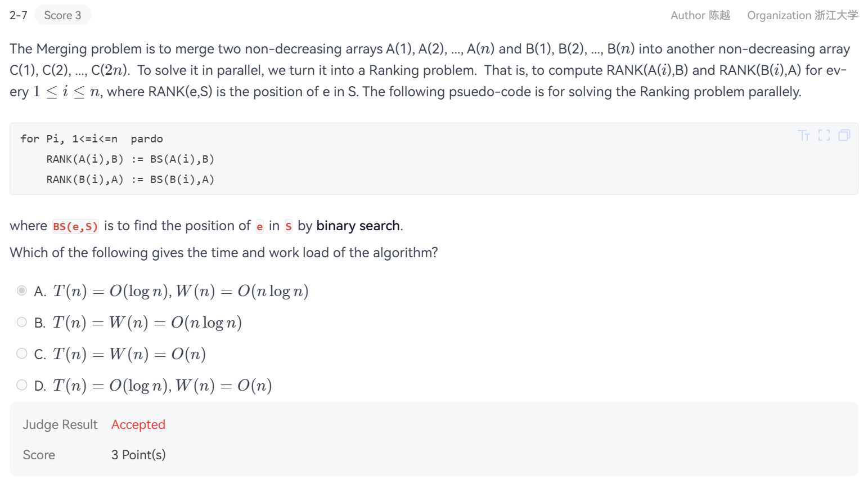Click the inline code BS(e,S)
Viewport: 868px width, 488px height.
pos(75,226)
